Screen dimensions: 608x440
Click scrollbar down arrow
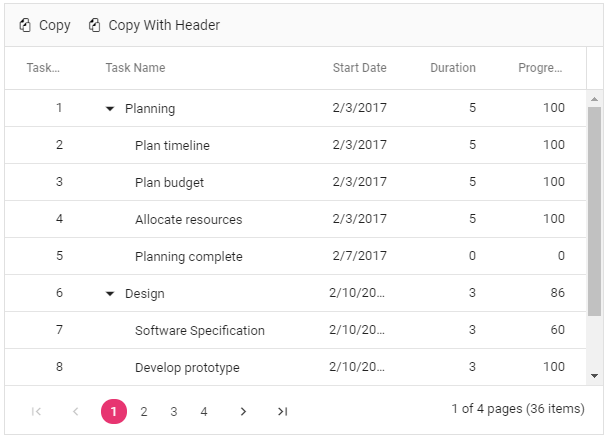[x=594, y=376]
